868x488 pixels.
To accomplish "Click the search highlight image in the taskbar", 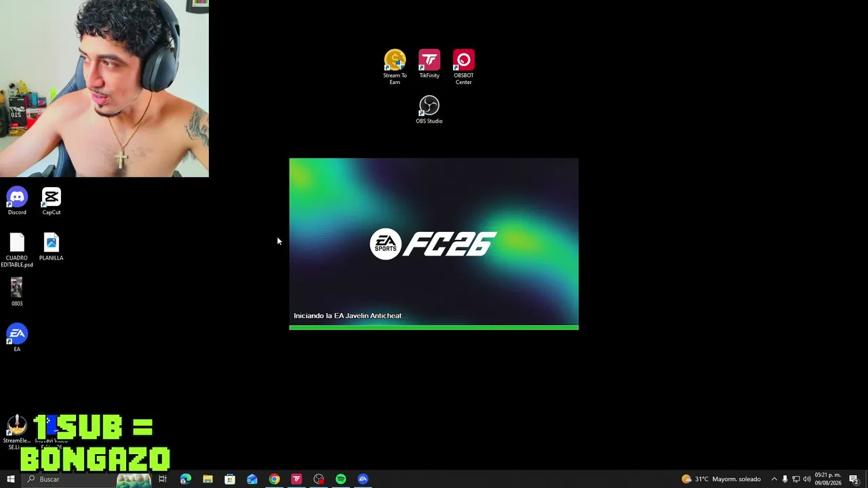I will point(134,480).
